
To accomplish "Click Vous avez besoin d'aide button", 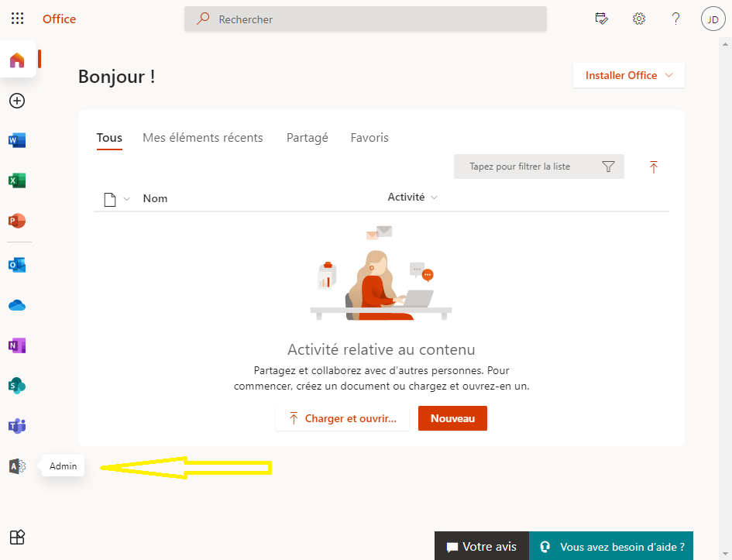I will [611, 546].
